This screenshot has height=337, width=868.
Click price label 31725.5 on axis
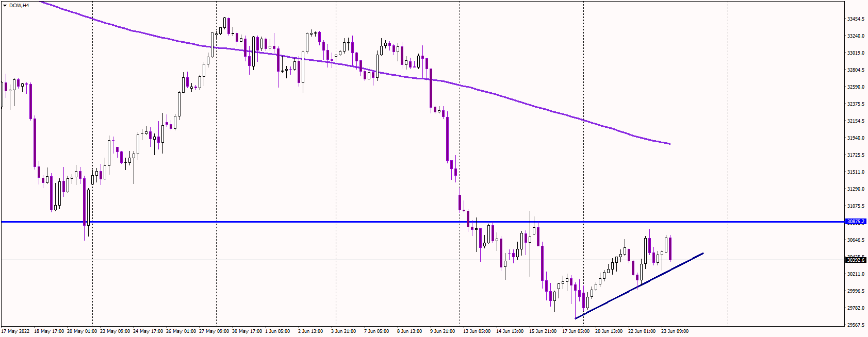click(856, 155)
